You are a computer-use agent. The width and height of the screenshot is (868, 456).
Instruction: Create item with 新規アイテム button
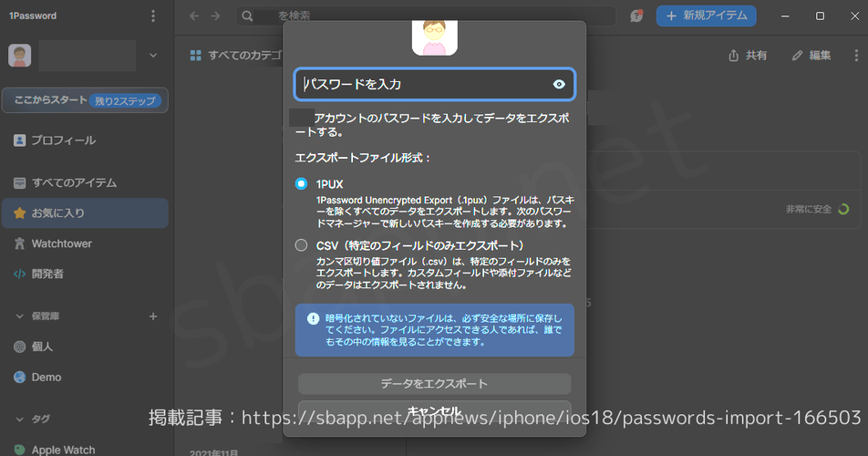pos(707,16)
